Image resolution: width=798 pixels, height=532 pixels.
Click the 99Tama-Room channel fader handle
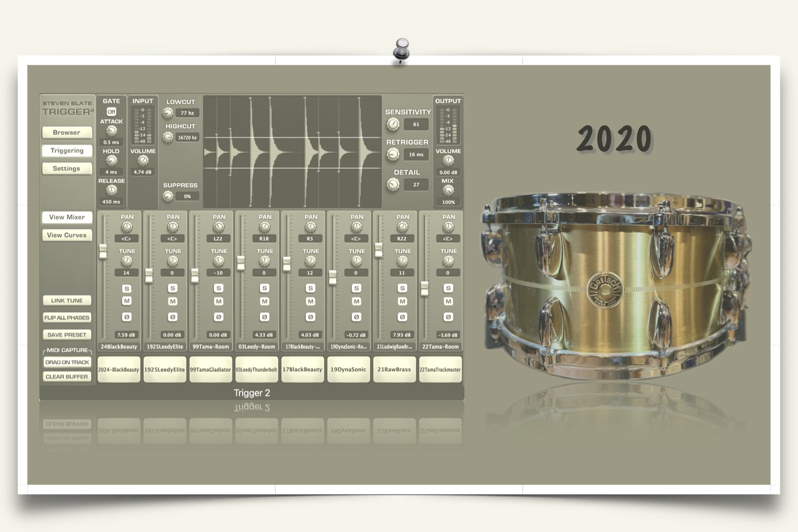point(195,276)
